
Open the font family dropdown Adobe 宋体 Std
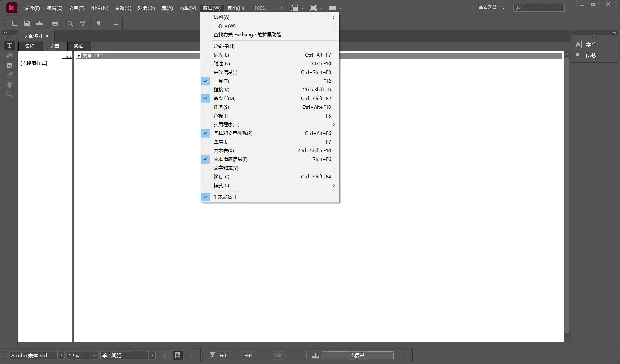[x=61, y=355]
